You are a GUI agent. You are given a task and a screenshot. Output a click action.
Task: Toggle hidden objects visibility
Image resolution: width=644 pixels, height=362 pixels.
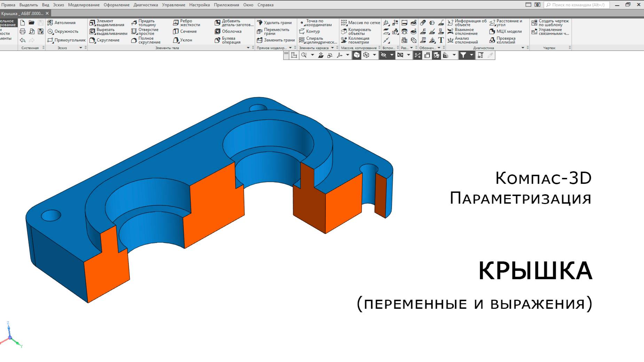(384, 55)
